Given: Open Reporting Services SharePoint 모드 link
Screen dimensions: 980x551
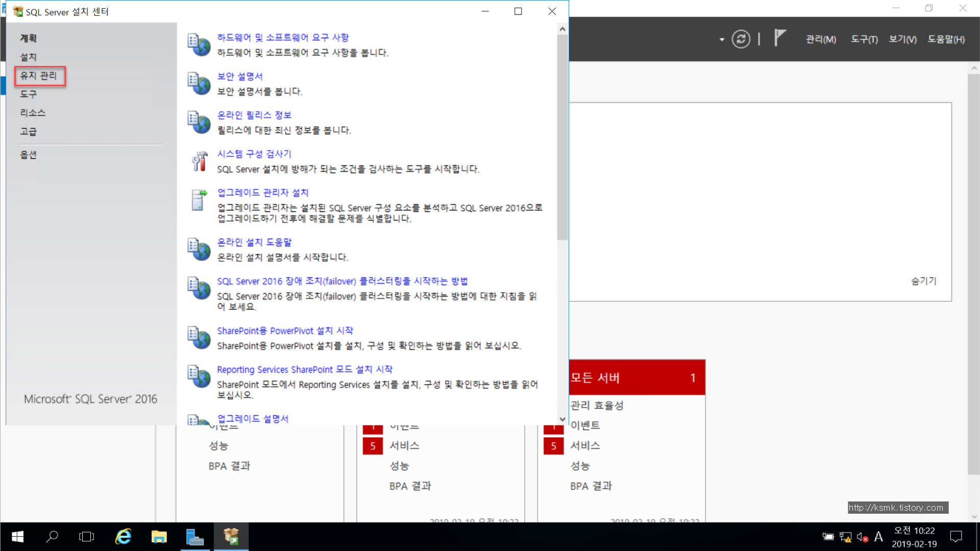Looking at the screenshot, I should coord(305,369).
